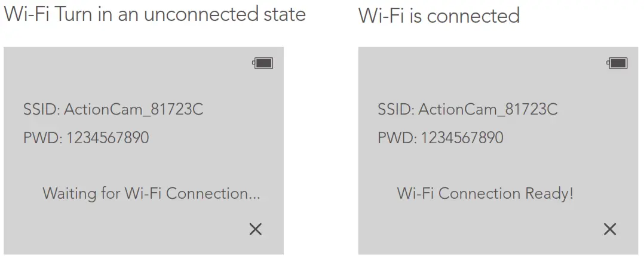This screenshot has width=644, height=256.
Task: Click 'SSID:' label on the waiting screen
Action: pyautogui.click(x=41, y=109)
